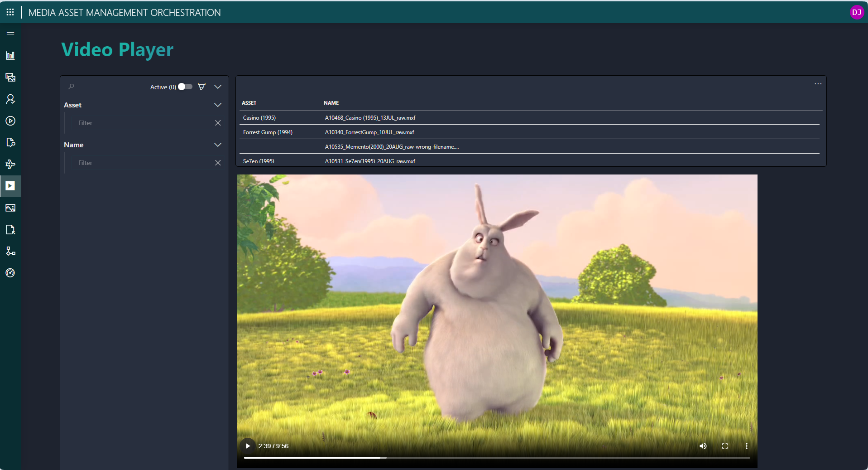Image resolution: width=868 pixels, height=470 pixels.
Task: Open the app launcher grid icon
Action: [10, 12]
